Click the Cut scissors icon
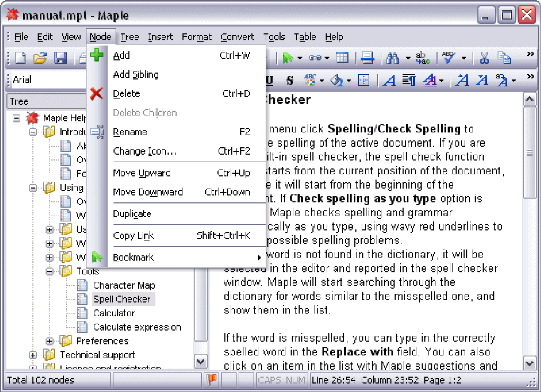The image size is (541, 392). point(484,58)
